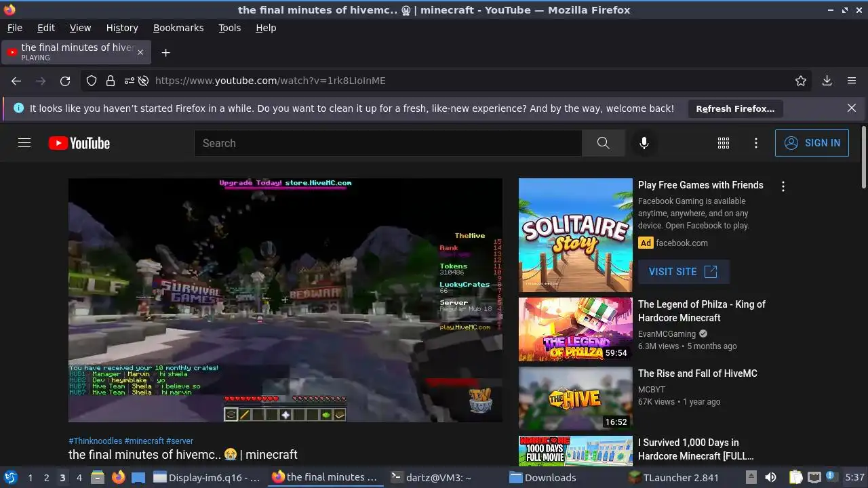Image resolution: width=868 pixels, height=488 pixels.
Task: Click the YouTube search magnifier button
Action: (603, 143)
